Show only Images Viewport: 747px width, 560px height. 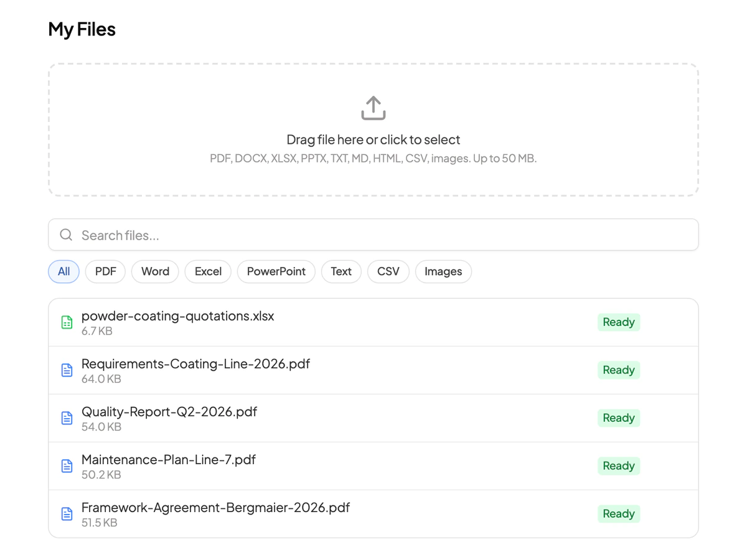point(443,271)
